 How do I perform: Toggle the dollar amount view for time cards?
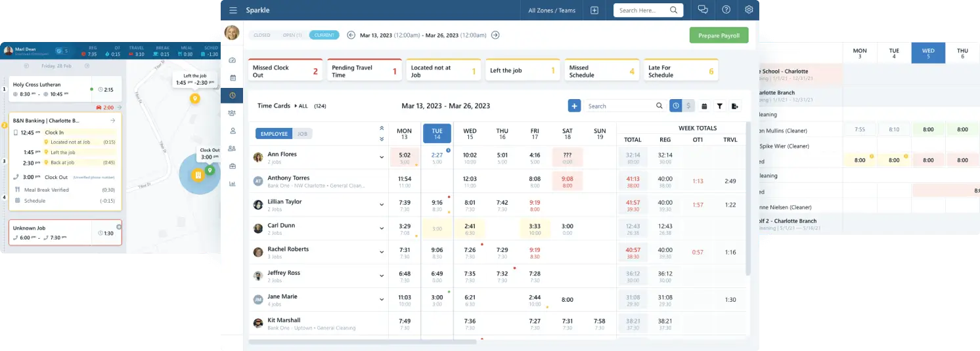[688, 106]
